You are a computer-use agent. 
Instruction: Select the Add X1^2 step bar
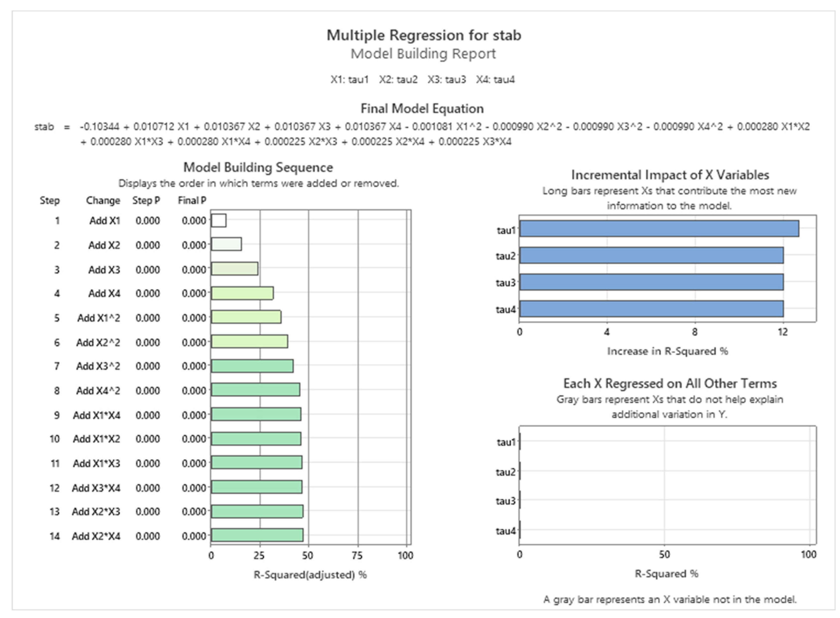click(x=246, y=317)
